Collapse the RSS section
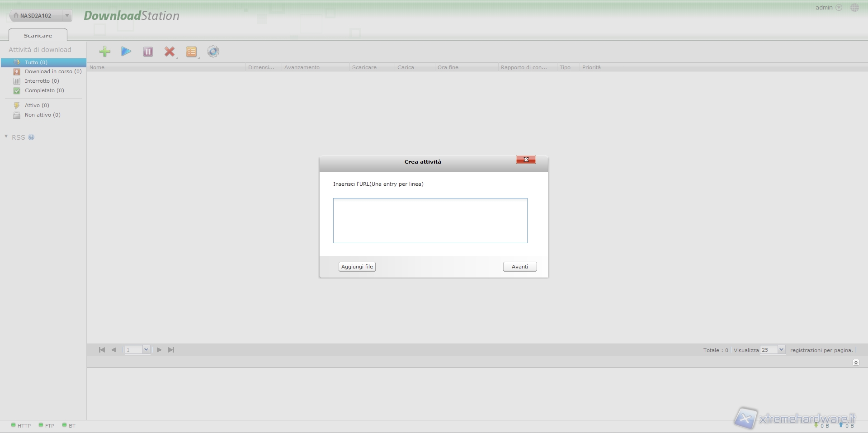 pyautogui.click(x=6, y=136)
